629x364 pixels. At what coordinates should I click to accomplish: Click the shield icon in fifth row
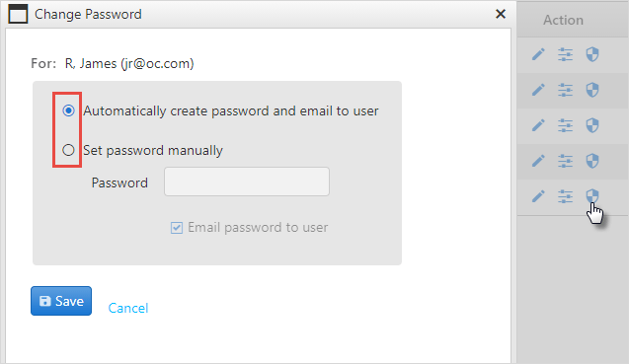(592, 196)
